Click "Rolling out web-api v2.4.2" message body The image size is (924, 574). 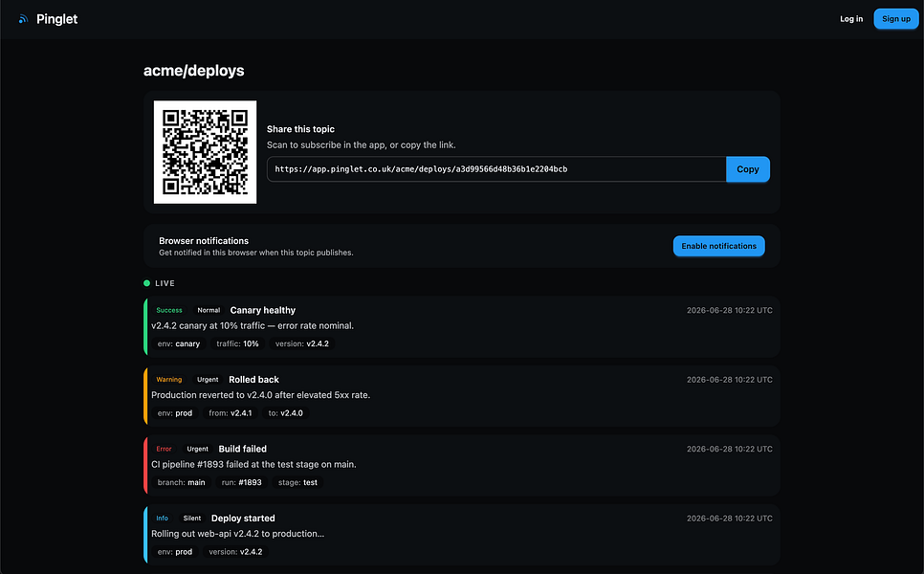[237, 534]
